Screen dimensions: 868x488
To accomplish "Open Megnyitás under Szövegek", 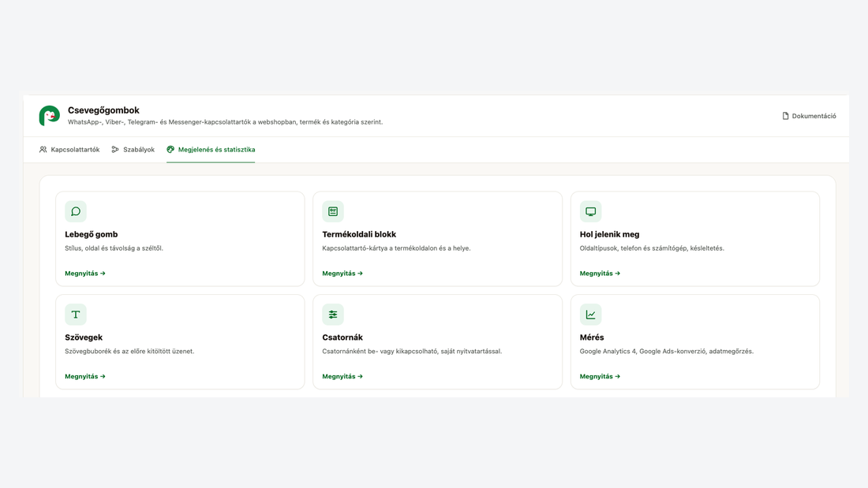I will coord(85,376).
